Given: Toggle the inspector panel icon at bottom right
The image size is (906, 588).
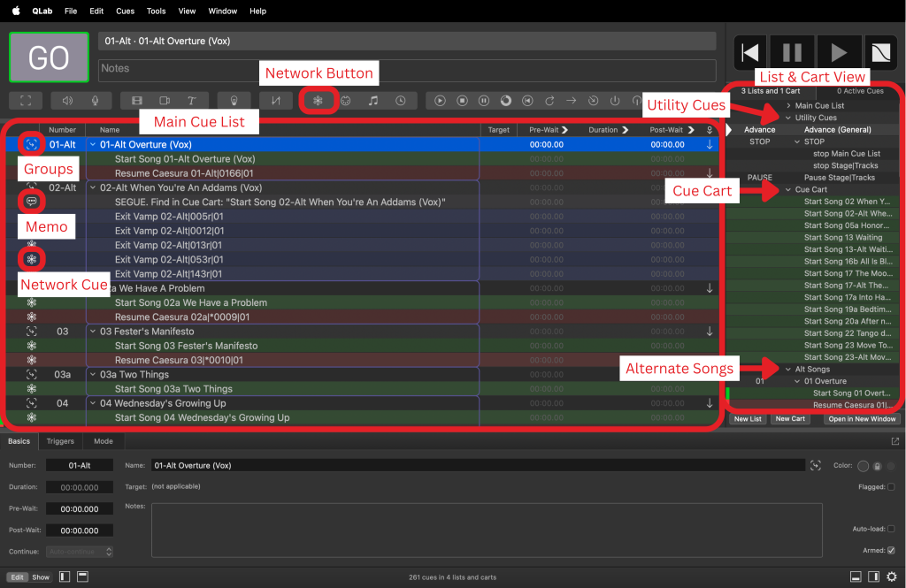Looking at the screenshot, I should (856, 577).
